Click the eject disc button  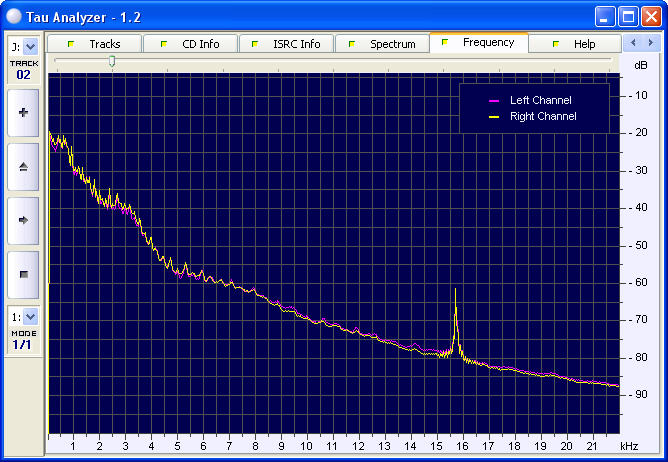pos(23,167)
